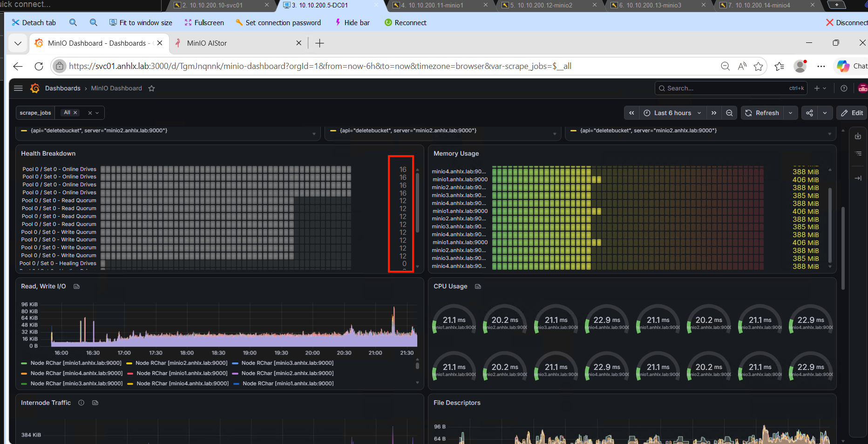Expand the scrape_jobs variable dropdown
This screenshot has height=444, width=868.
(x=97, y=113)
